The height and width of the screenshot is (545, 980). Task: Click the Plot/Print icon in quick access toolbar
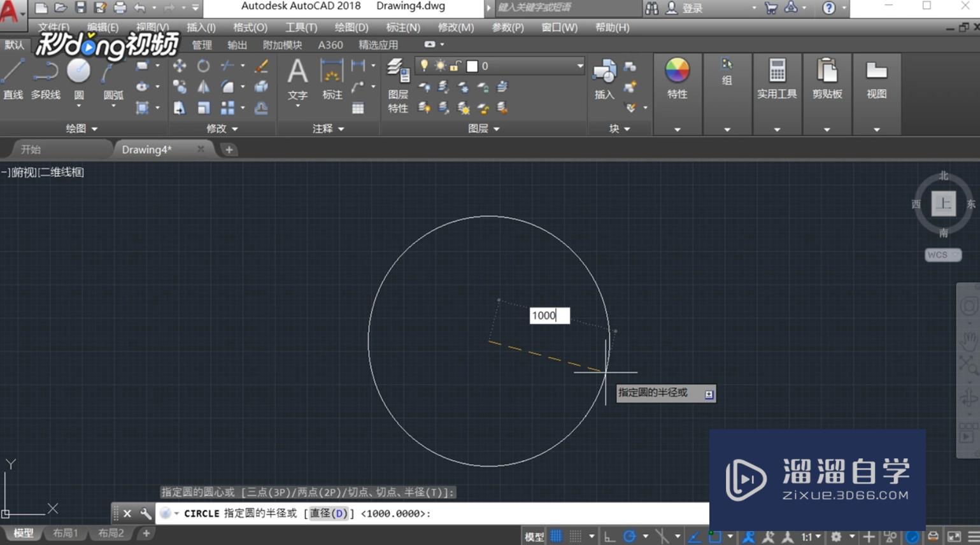[x=120, y=8]
